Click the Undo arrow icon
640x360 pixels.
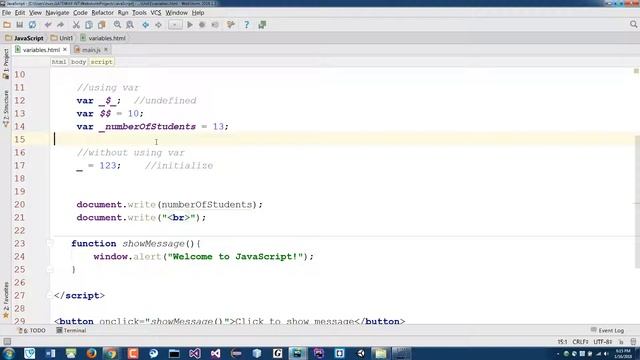point(48,25)
